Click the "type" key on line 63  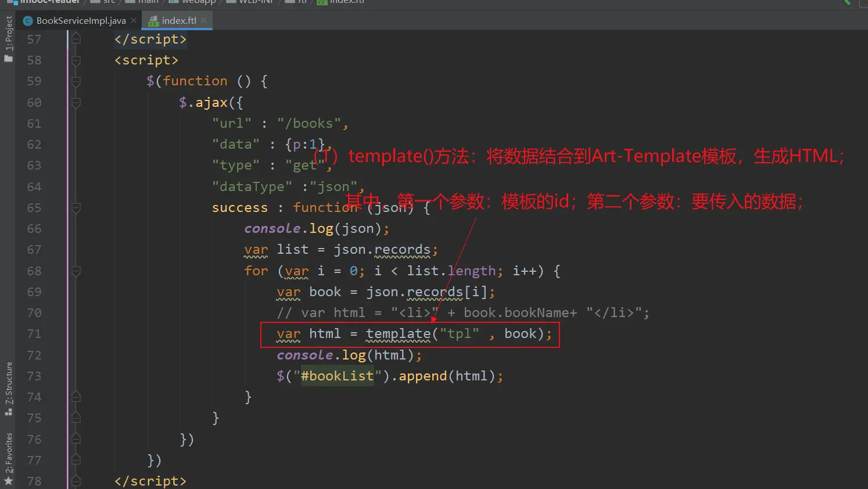[x=236, y=166]
